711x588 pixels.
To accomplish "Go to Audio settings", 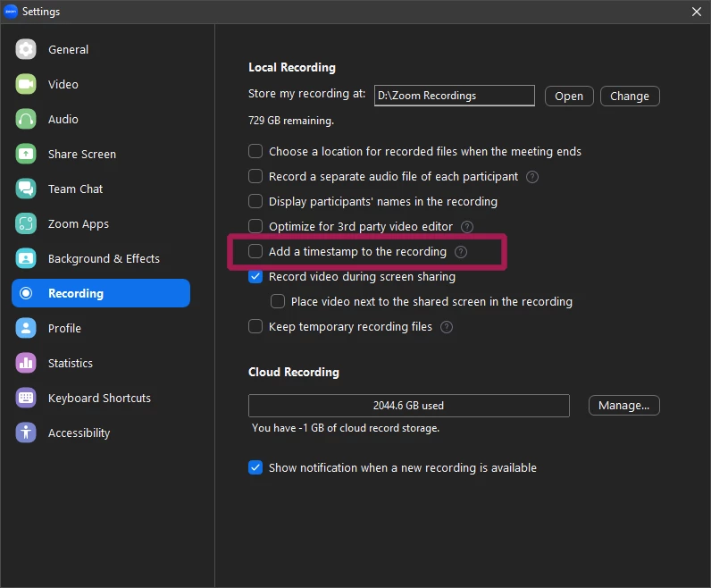I will point(101,119).
